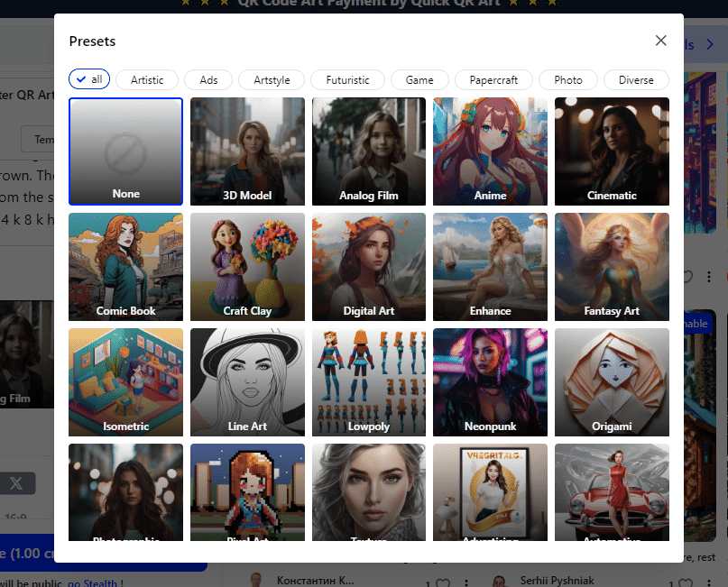Choose the Fantasy Art preset

pyautogui.click(x=612, y=267)
